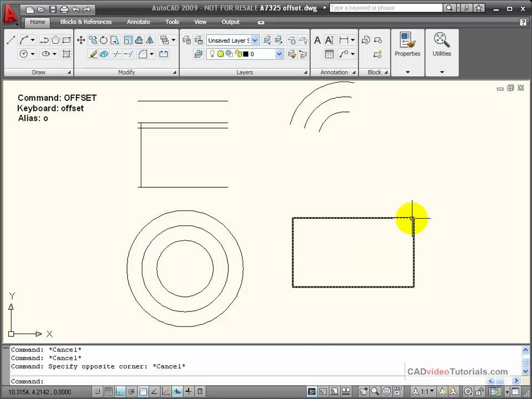Toggle Object Snap in status bar
The image size is (532, 399).
click(143, 392)
